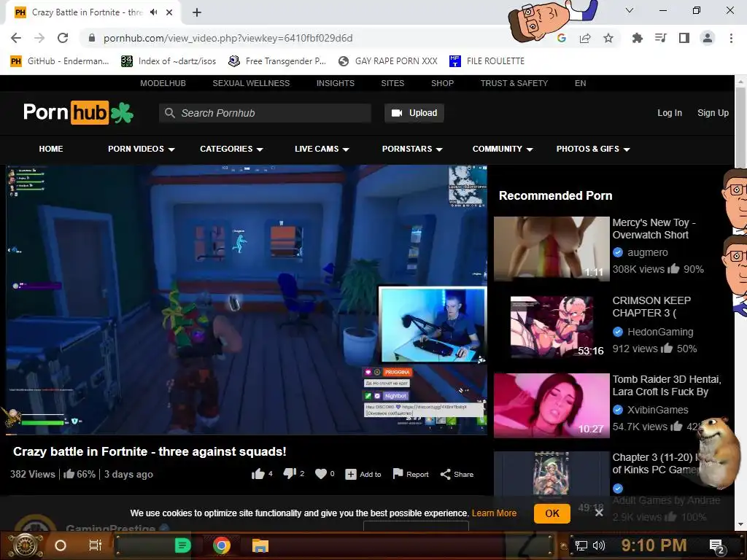Open the SEXUAL WELLNESS link

(x=251, y=83)
